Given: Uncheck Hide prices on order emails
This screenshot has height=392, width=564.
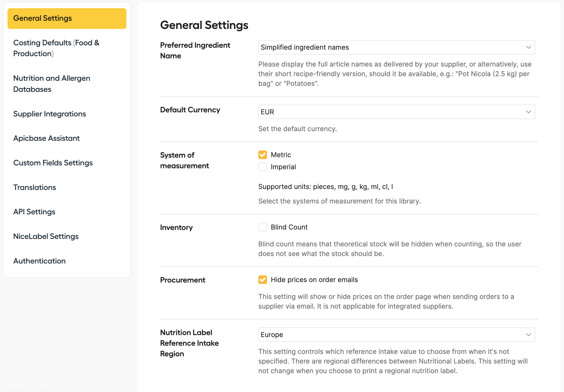Looking at the screenshot, I should pos(263,280).
